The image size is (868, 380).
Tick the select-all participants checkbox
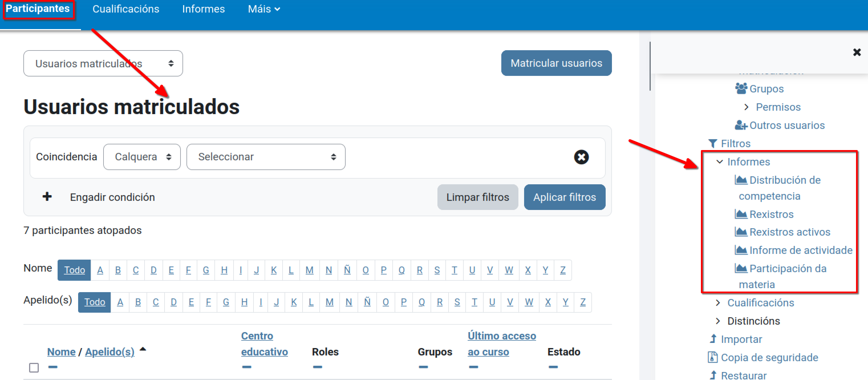34,367
